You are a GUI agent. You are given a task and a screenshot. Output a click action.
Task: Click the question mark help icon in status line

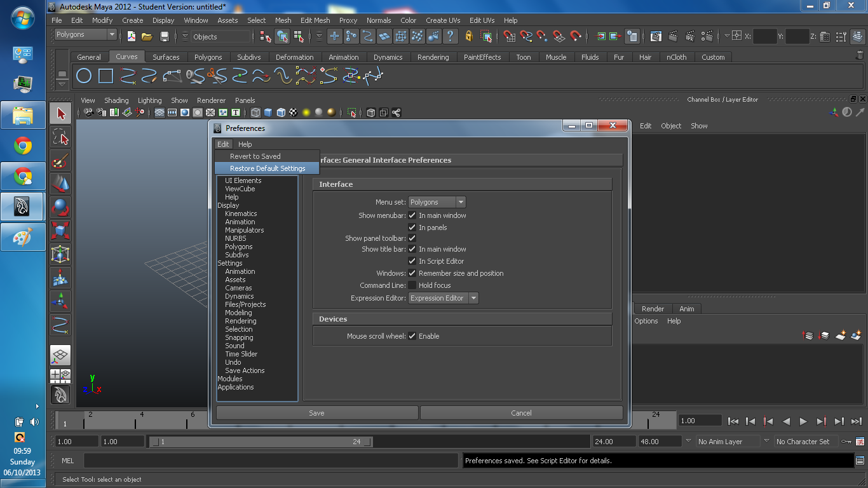(x=451, y=36)
